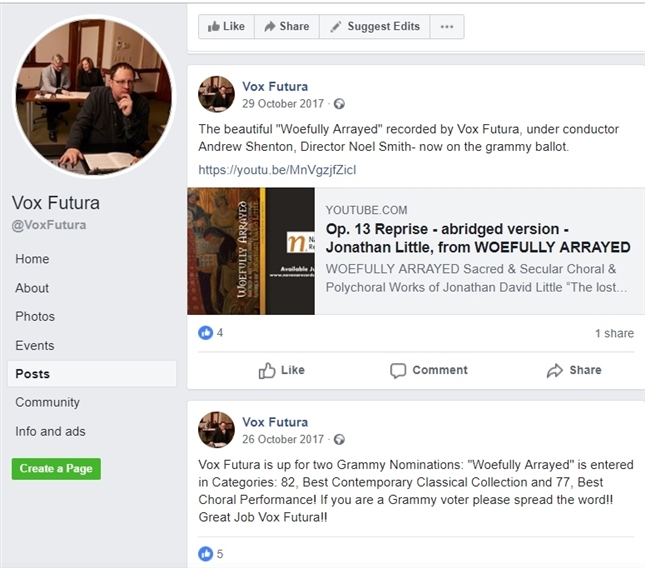View the 1 share count link
The image size is (645, 568).
[x=614, y=334]
